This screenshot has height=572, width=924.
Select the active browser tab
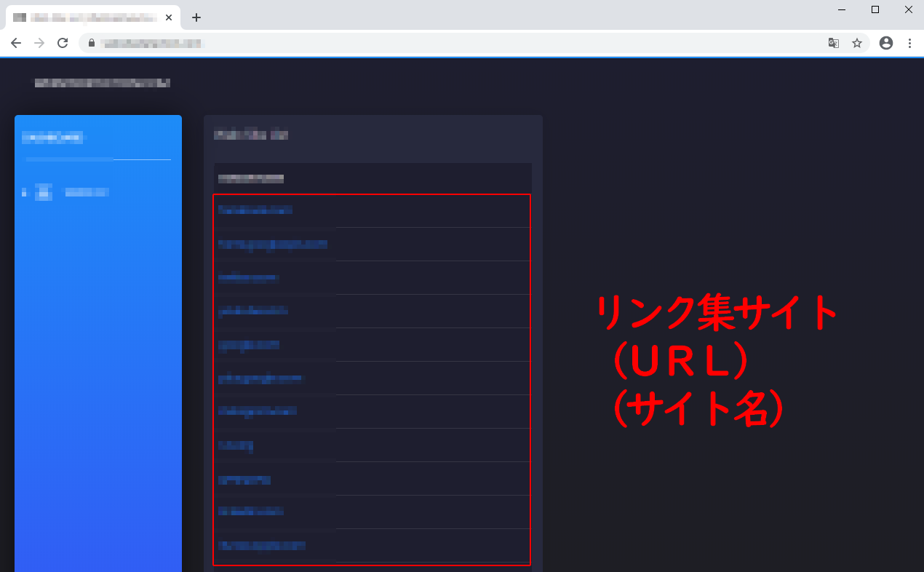[93, 17]
